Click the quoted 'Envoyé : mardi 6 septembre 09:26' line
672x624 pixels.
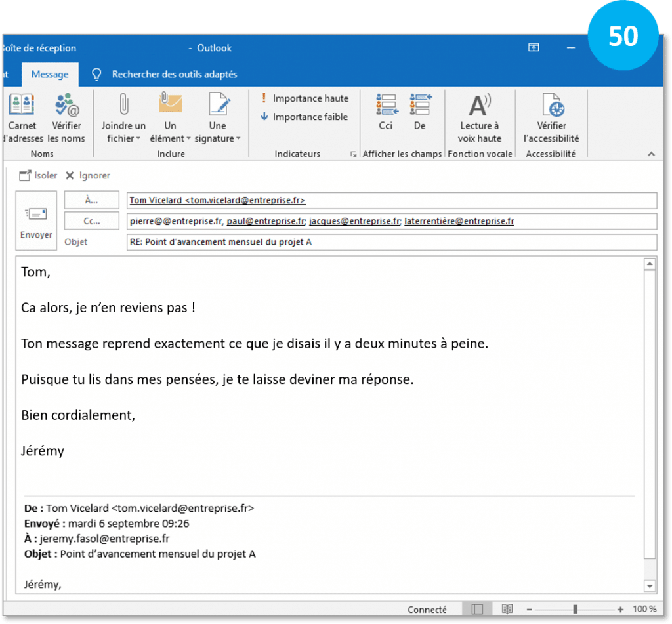tap(107, 524)
